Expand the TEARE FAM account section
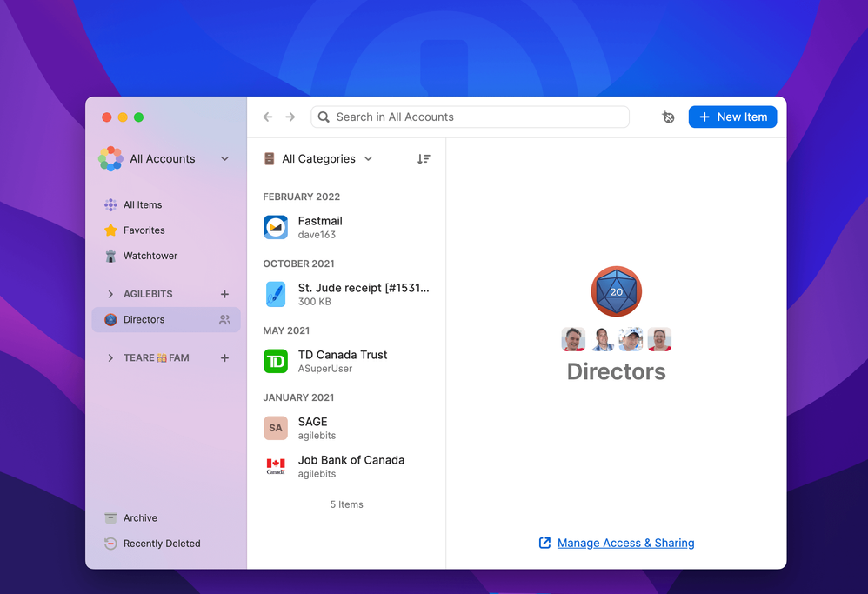 [x=110, y=357]
